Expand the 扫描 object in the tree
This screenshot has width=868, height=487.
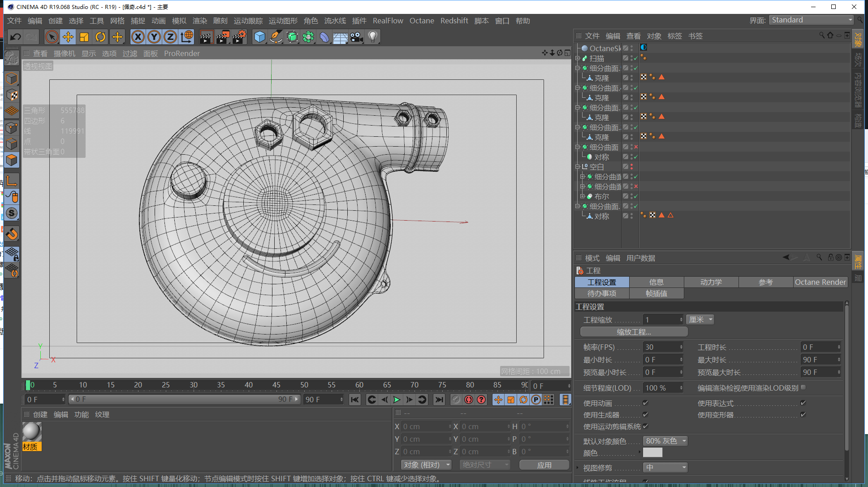[578, 58]
